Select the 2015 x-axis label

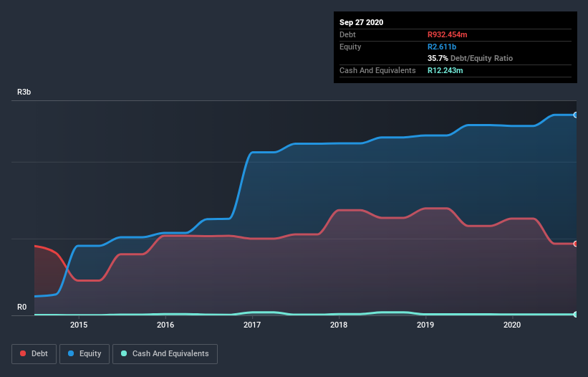pos(79,325)
